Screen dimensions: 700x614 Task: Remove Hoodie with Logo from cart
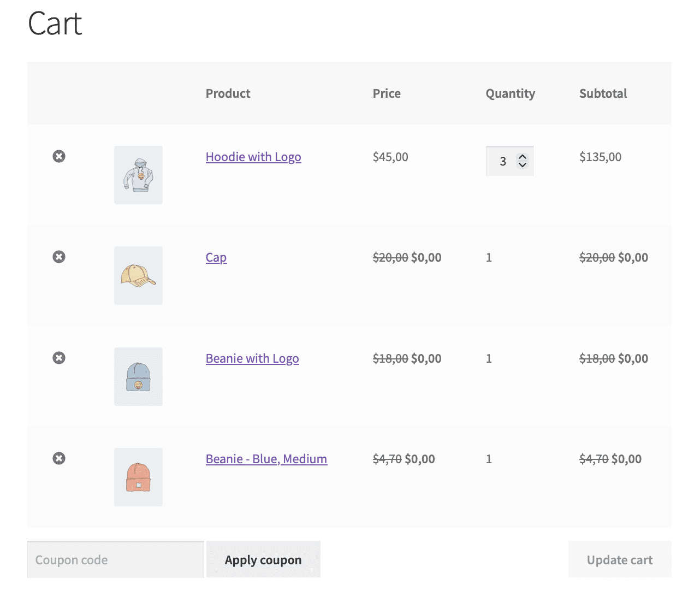(x=59, y=156)
